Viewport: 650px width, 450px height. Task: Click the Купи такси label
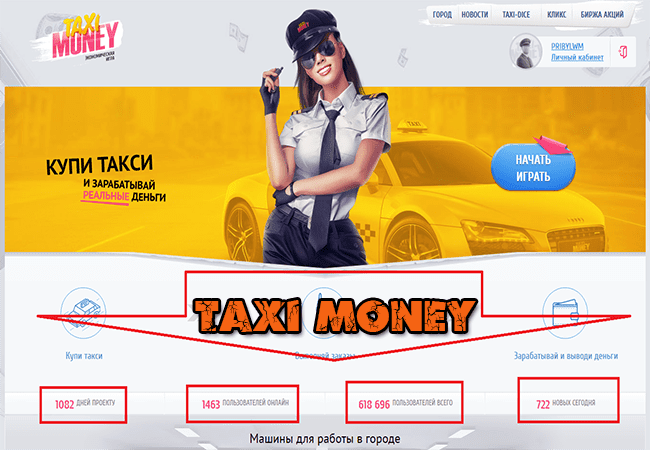pos(84,356)
